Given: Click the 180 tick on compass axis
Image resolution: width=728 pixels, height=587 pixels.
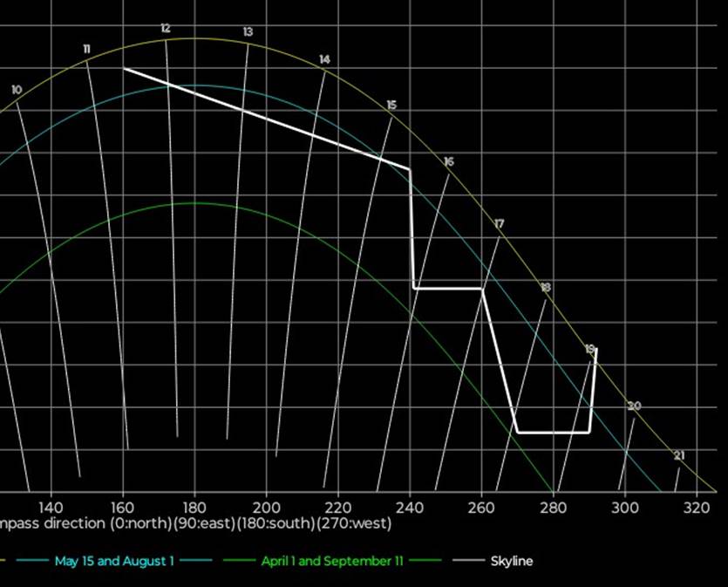Looking at the screenshot, I should (x=194, y=507).
